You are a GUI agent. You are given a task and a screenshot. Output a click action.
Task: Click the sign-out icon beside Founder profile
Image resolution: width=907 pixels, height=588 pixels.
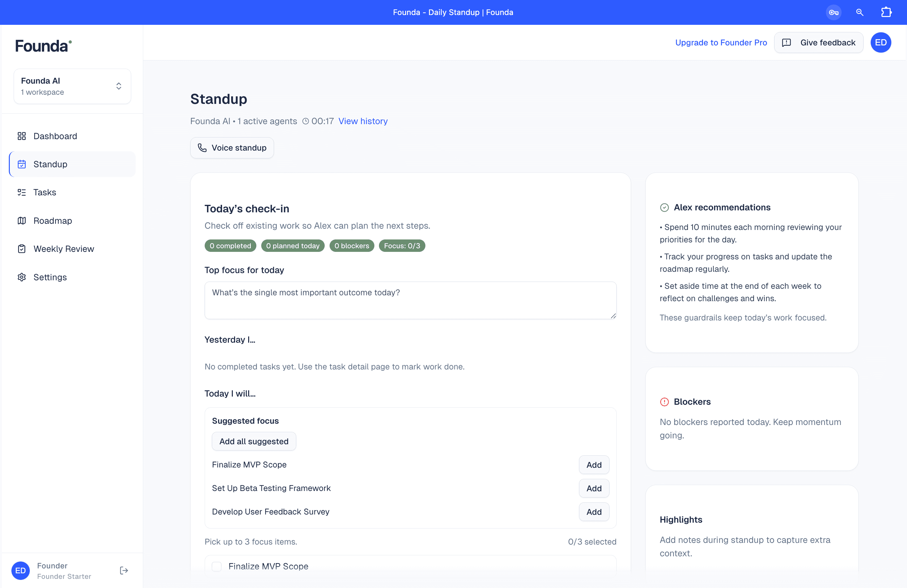pyautogui.click(x=124, y=570)
